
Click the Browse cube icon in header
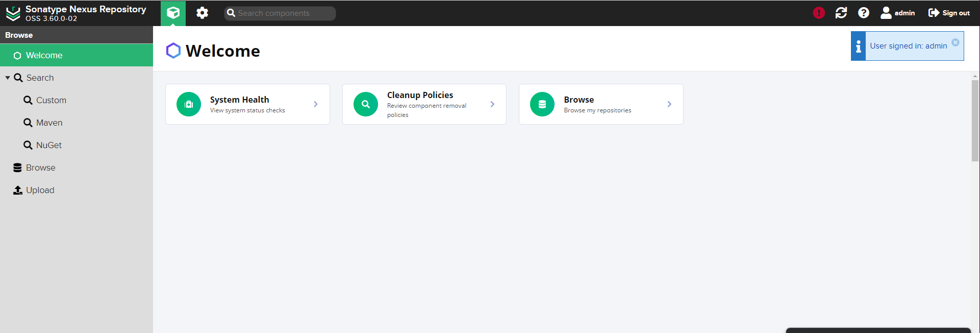tap(173, 13)
